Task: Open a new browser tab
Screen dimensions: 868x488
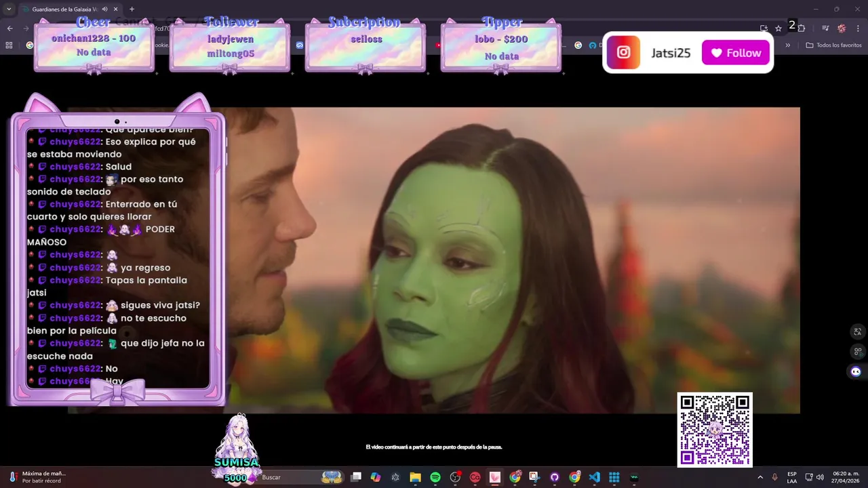Action: pos(132,9)
